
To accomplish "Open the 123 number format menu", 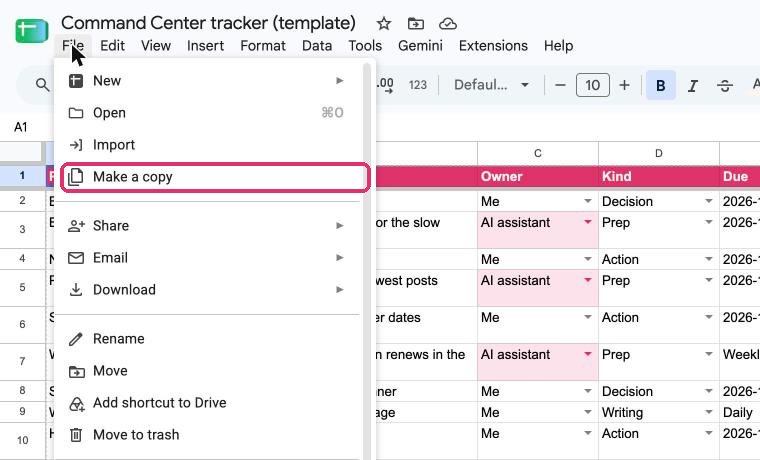I will (417, 85).
